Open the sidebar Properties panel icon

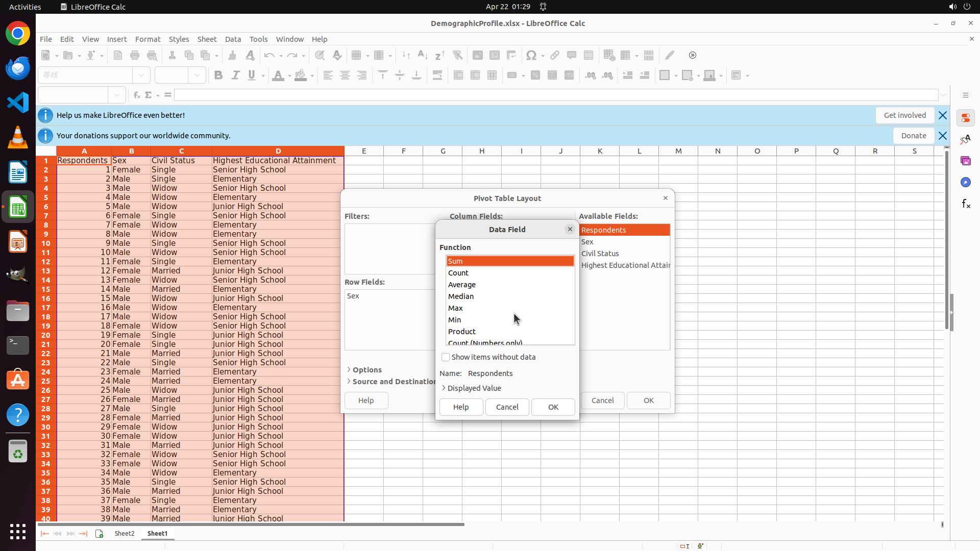click(x=965, y=118)
